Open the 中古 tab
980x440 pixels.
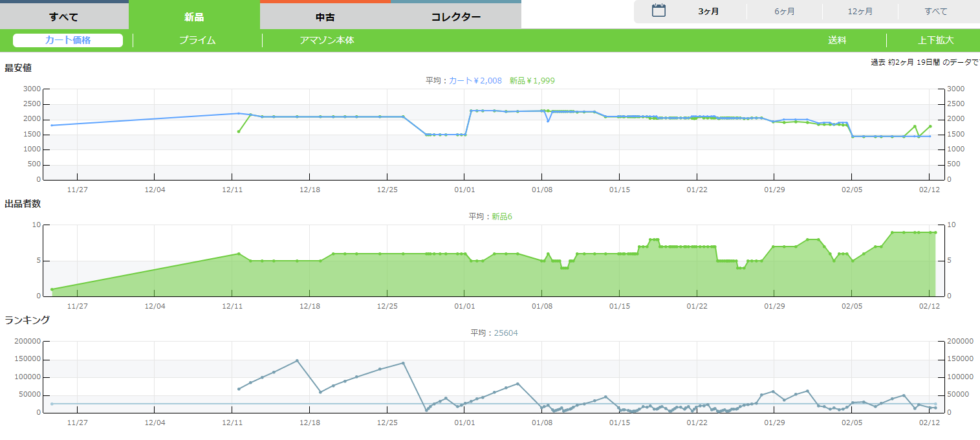325,17
